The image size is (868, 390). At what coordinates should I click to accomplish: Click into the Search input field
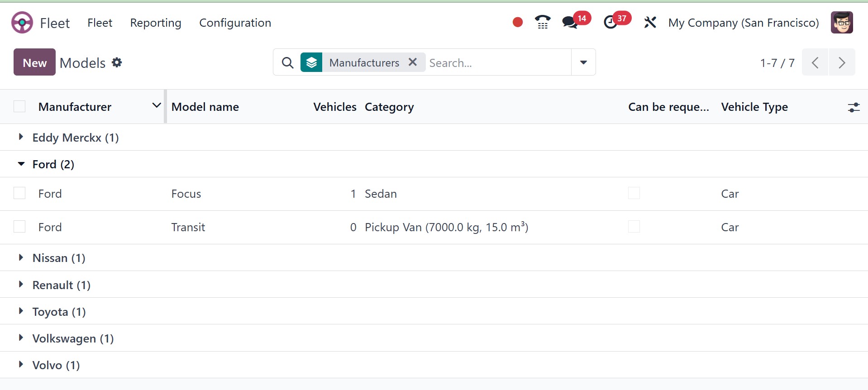[498, 62]
